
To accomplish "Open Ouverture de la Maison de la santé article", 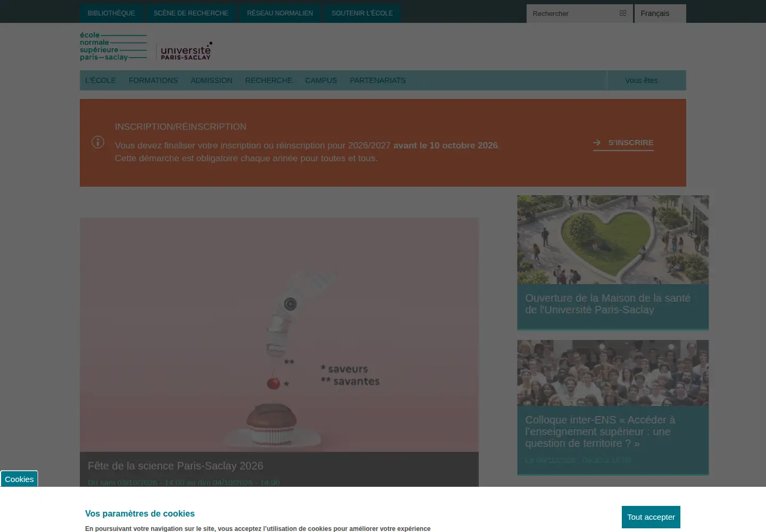I will pyautogui.click(x=607, y=304).
